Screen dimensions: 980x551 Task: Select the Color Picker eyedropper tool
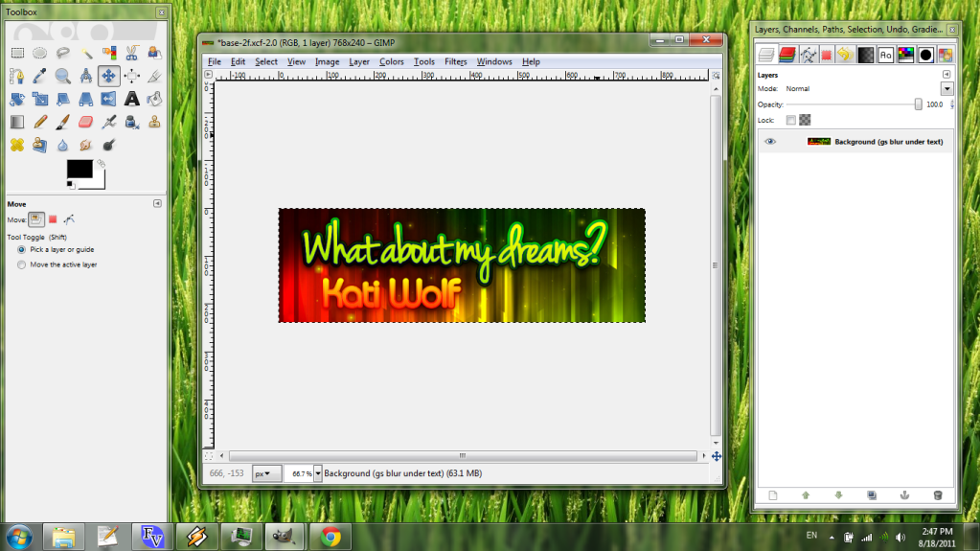39,77
